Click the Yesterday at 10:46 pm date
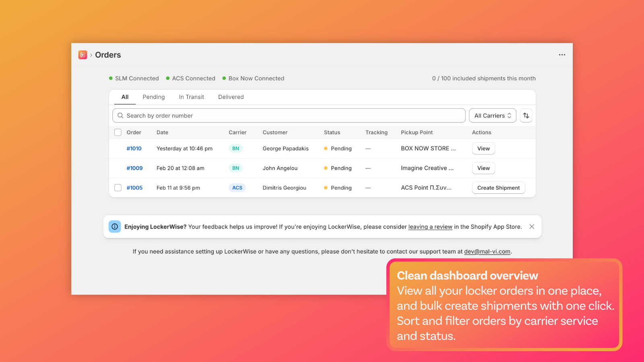 click(x=184, y=148)
